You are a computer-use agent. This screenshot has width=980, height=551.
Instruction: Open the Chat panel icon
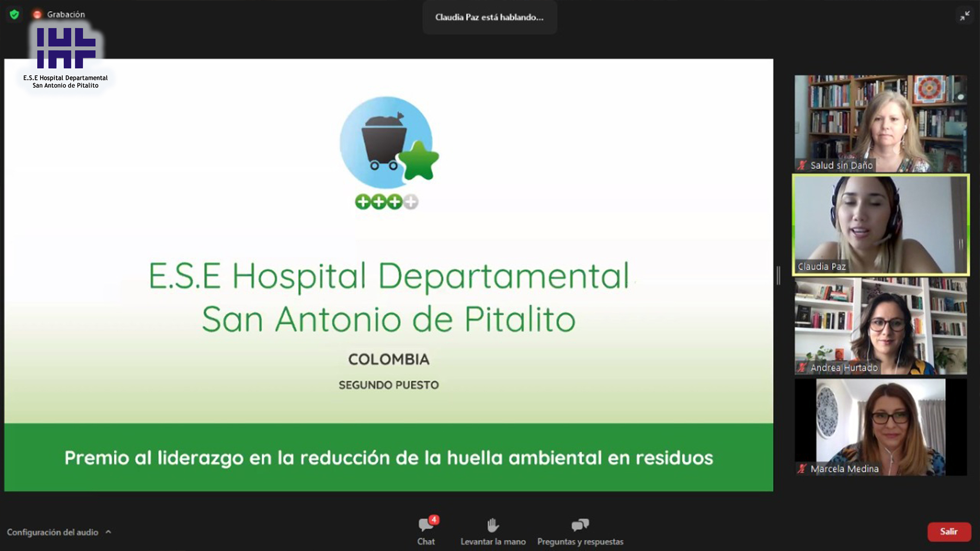[x=426, y=525]
